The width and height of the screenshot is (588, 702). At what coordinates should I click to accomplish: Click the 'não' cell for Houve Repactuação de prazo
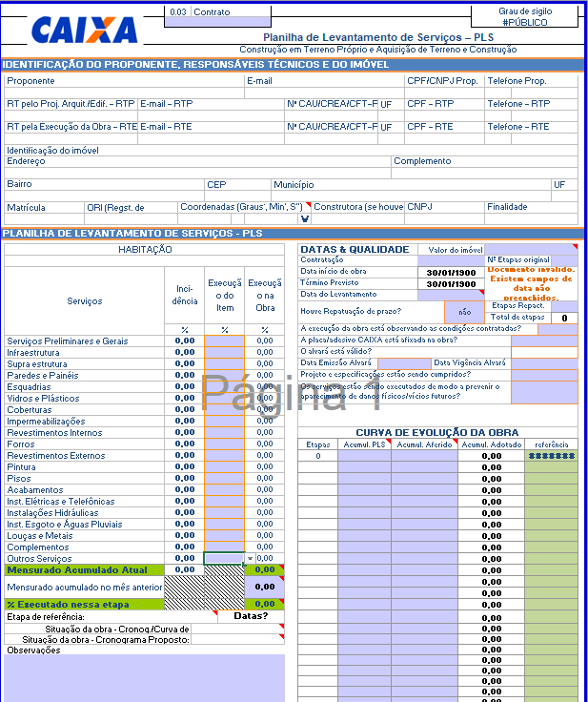(x=464, y=312)
